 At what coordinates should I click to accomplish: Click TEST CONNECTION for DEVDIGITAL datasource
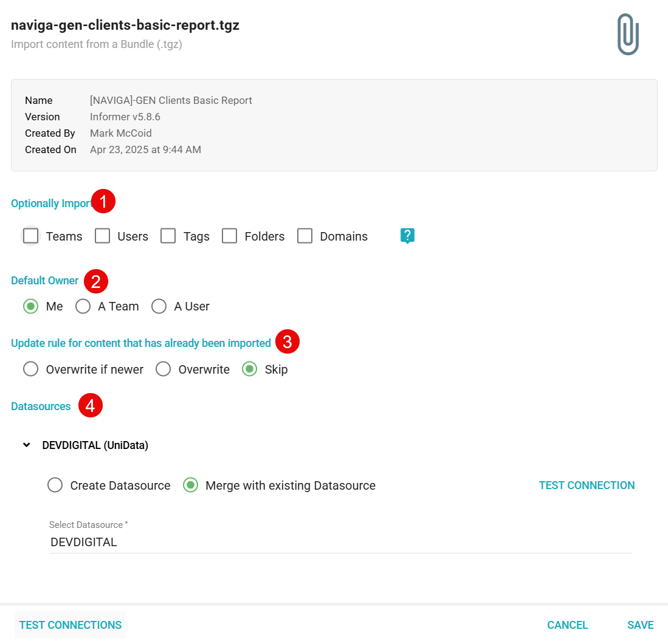coord(587,485)
